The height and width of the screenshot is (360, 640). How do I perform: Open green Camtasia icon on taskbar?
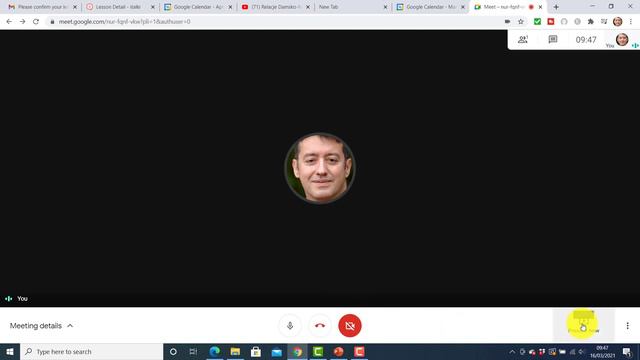318,351
